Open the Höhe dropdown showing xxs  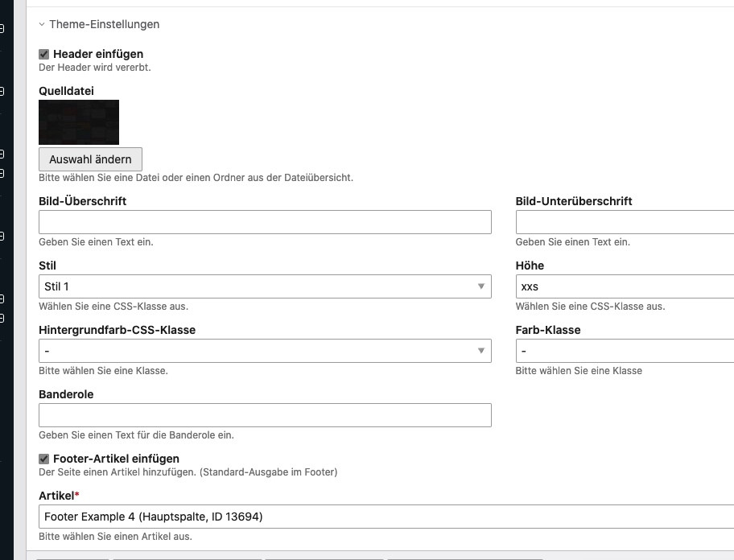(625, 287)
